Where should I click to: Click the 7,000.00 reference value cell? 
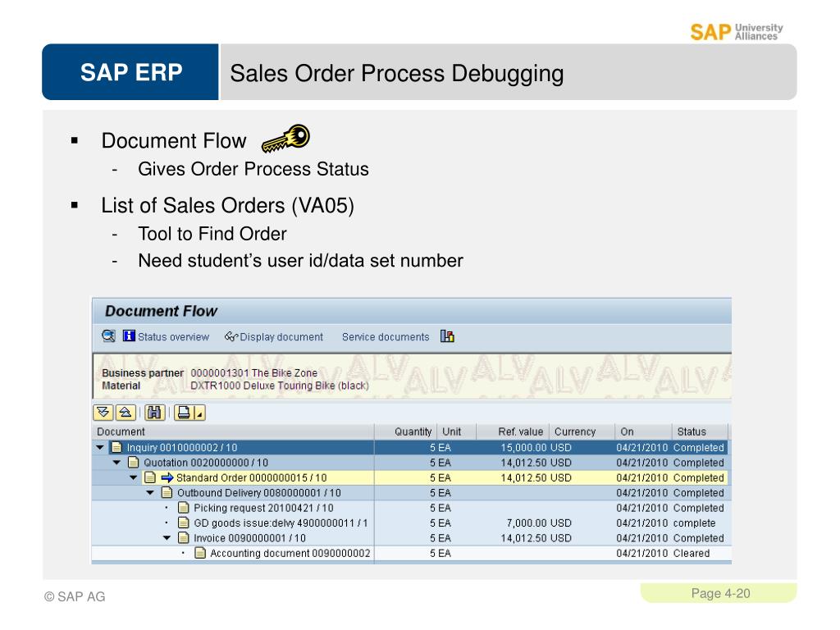click(x=527, y=523)
